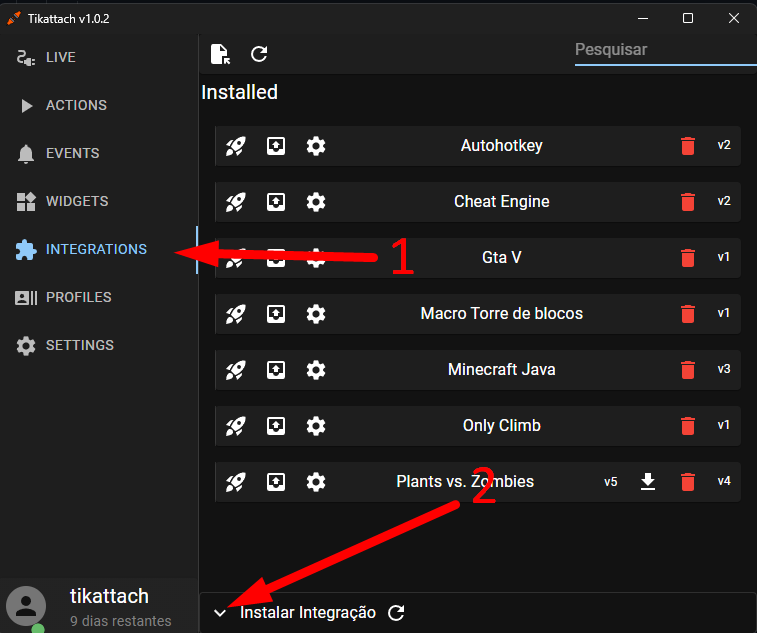
Task: Click v3 version of Minecraft Java
Action: 724,369
